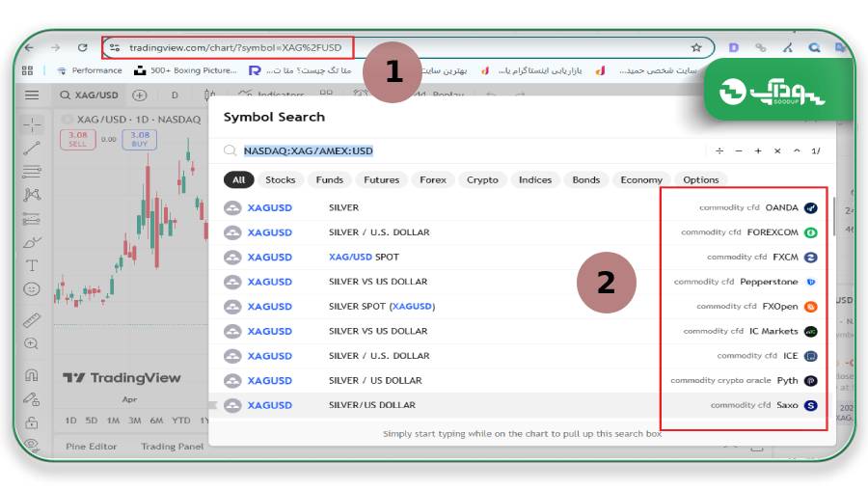The height and width of the screenshot is (490, 868).
Task: Toggle lock all drawings icon
Action: (32, 423)
